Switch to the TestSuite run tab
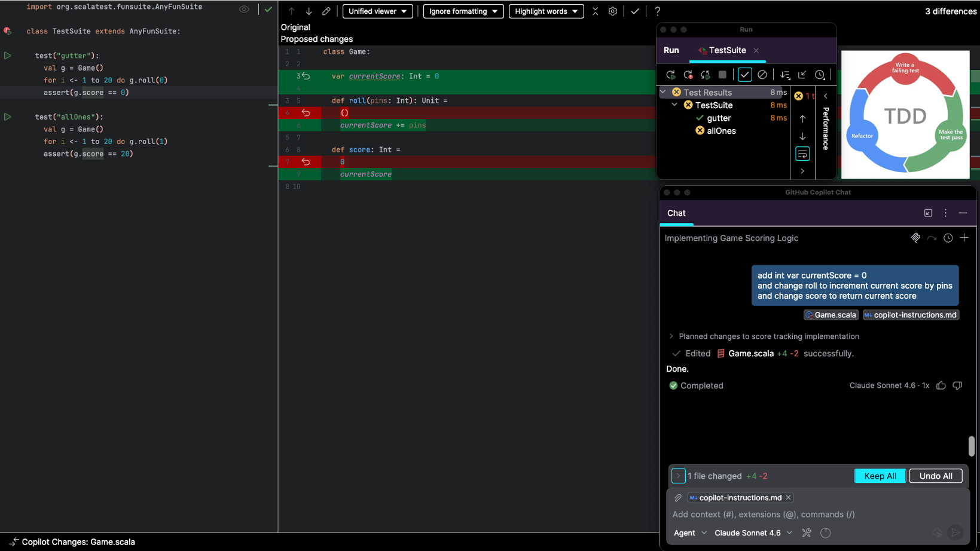The height and width of the screenshot is (551, 980). [x=726, y=50]
